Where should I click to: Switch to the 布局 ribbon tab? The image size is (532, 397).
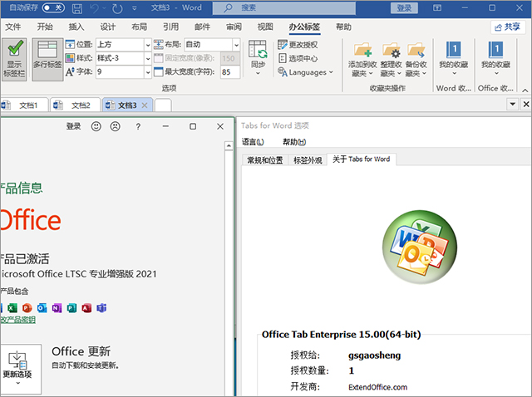140,27
